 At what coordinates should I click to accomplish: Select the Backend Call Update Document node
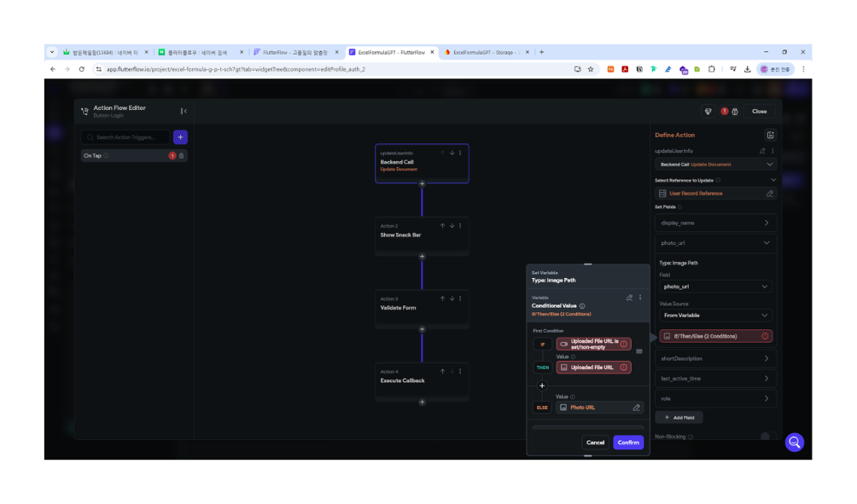tap(422, 163)
